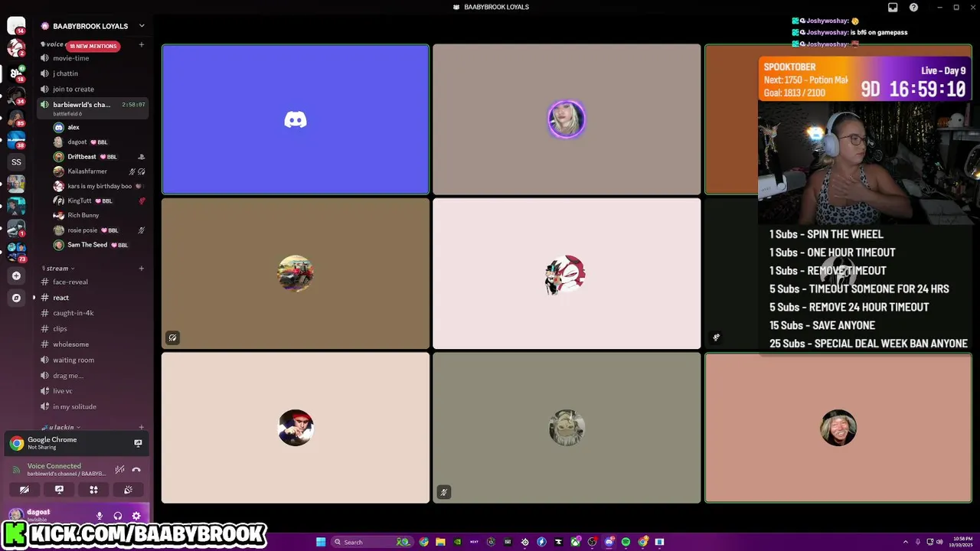Jump to 18 New Mentions
The image size is (980, 551).
[93, 46]
